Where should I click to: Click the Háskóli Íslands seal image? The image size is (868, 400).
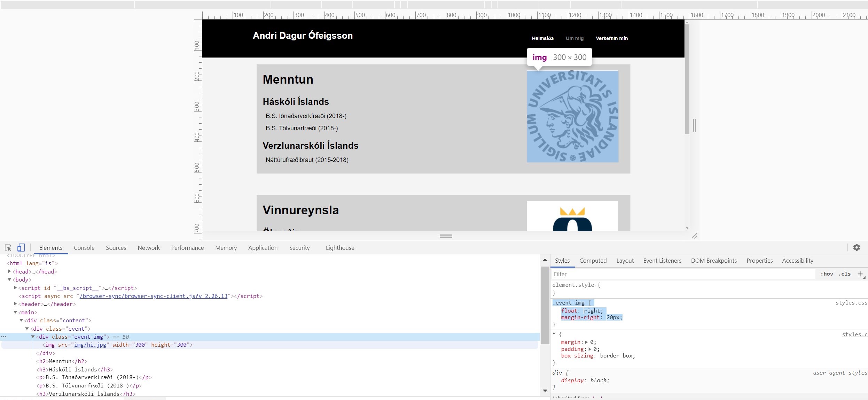(572, 116)
